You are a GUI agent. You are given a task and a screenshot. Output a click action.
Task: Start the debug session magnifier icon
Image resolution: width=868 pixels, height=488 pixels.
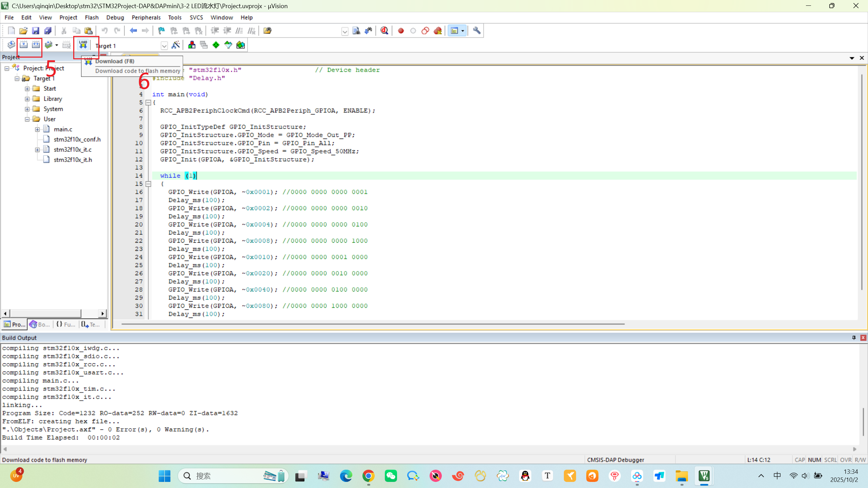(x=384, y=31)
